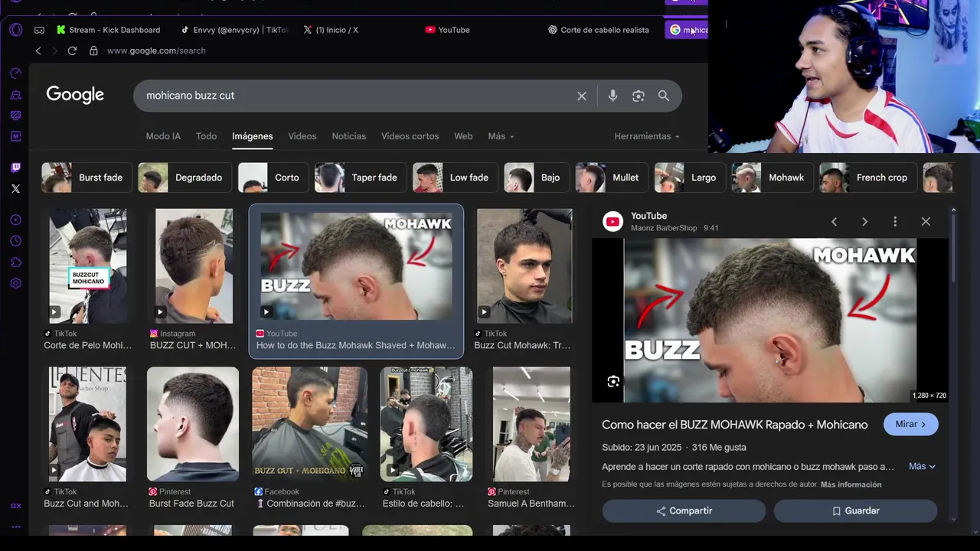
Task: Clear the Google search box
Action: point(582,96)
